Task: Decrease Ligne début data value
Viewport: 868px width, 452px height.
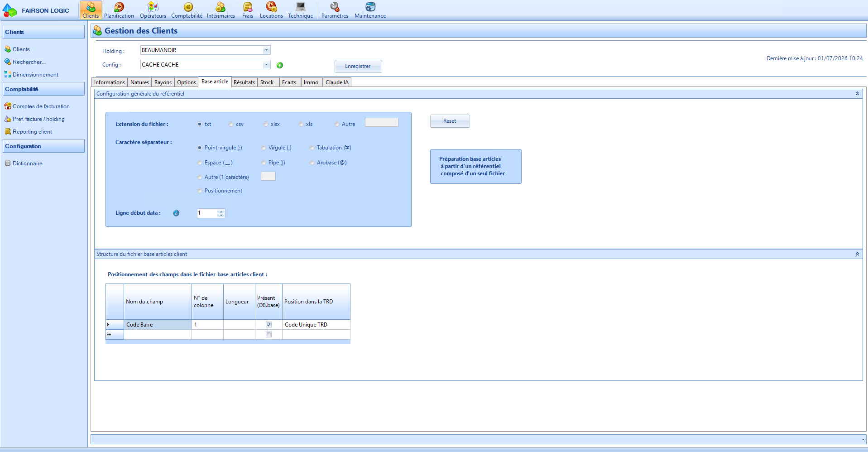Action: point(221,215)
